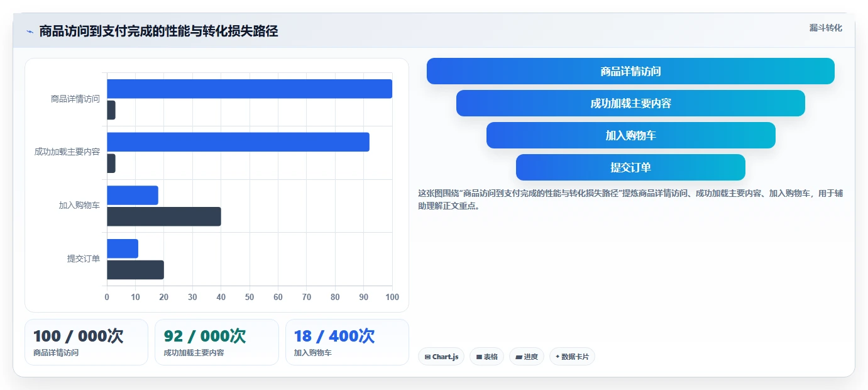Select the 商品详情访问 funnel stage
Viewport: 868px width, 390px height.
point(630,71)
